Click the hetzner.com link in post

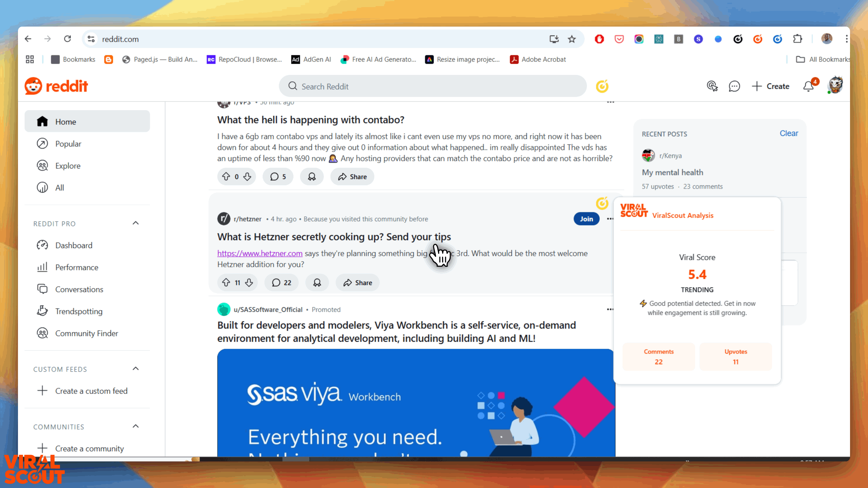click(x=259, y=253)
